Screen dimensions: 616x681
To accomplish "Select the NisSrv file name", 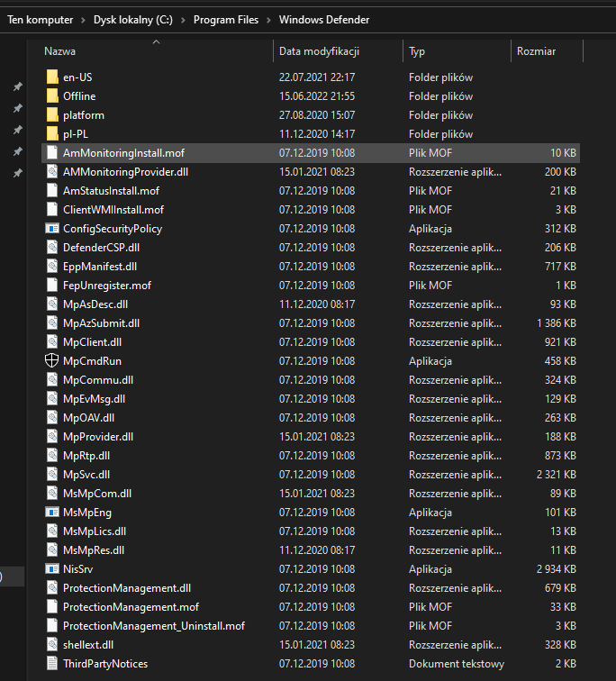I will 78,569.
